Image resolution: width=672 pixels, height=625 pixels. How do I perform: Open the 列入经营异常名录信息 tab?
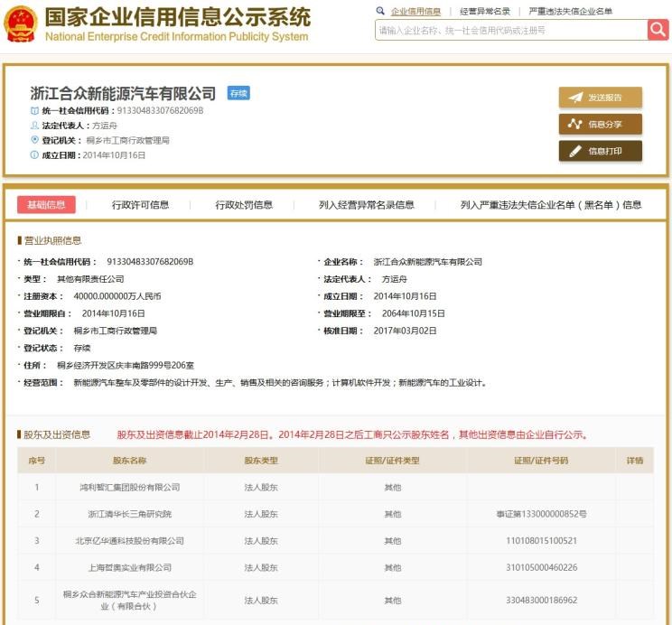pos(367,205)
